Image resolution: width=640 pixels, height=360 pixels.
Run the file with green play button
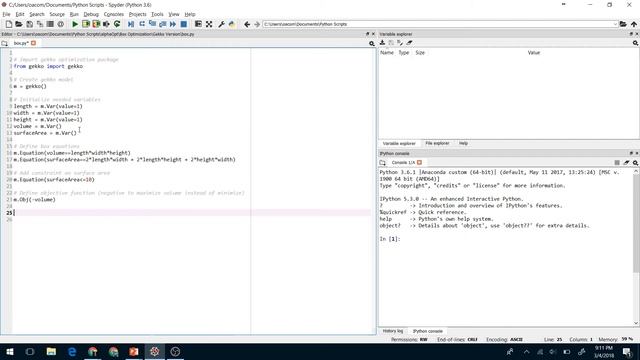pos(75,24)
